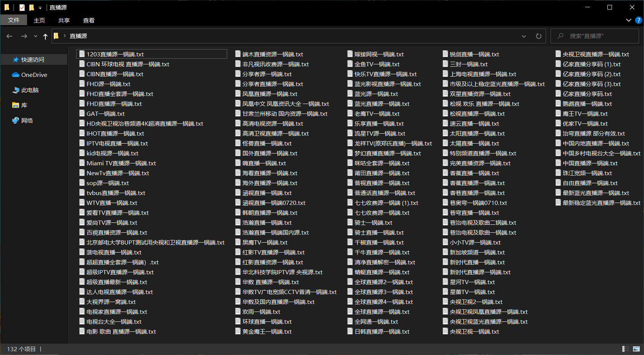The image size is (644, 355).
Task: Switch to details view layout icon
Action: tap(626, 349)
